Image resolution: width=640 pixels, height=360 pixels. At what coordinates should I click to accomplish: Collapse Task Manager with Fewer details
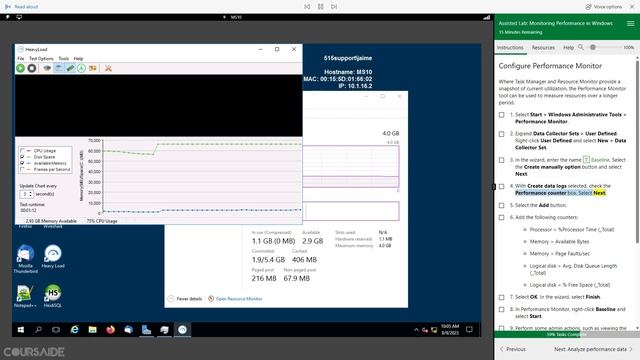[x=185, y=299]
